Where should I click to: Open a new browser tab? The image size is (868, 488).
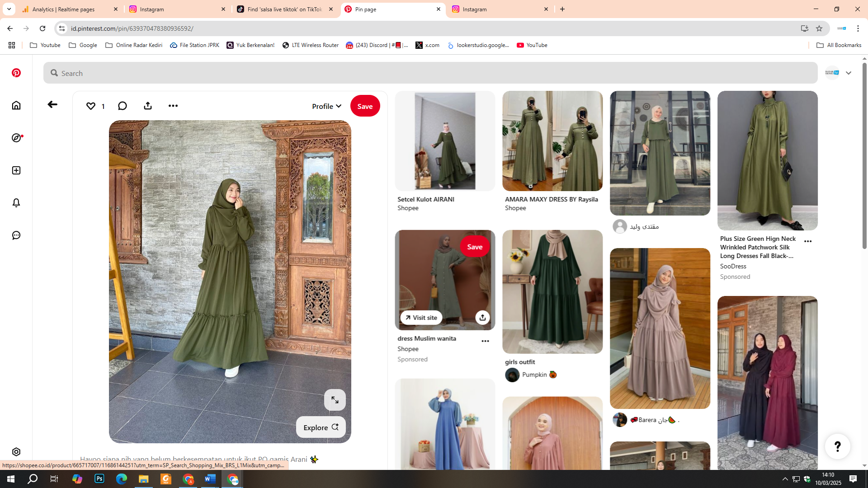click(x=562, y=9)
